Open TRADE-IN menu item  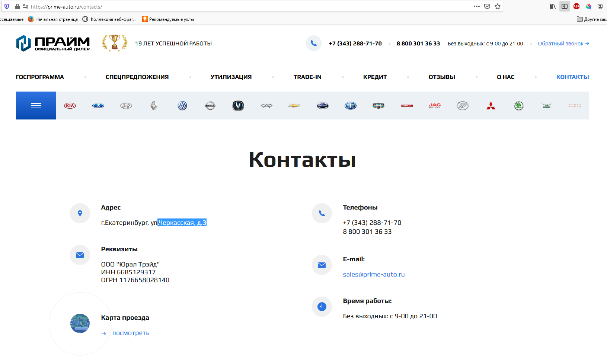307,77
